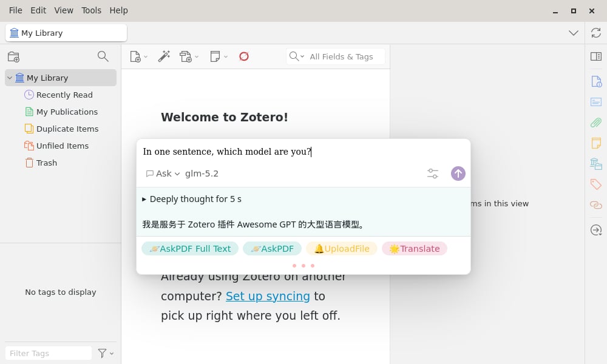This screenshot has width=607, height=364.
Task: Click the Translate tag button
Action: coord(415,249)
